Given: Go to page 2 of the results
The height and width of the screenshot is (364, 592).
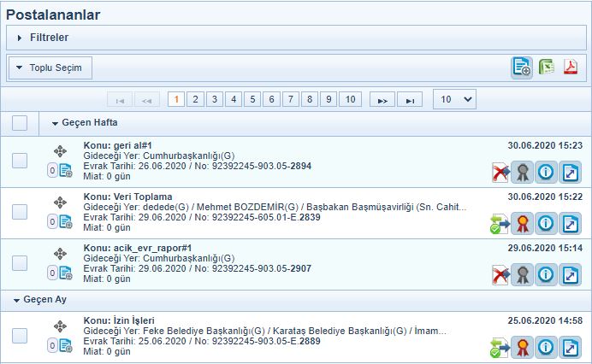Looking at the screenshot, I should (x=196, y=99).
